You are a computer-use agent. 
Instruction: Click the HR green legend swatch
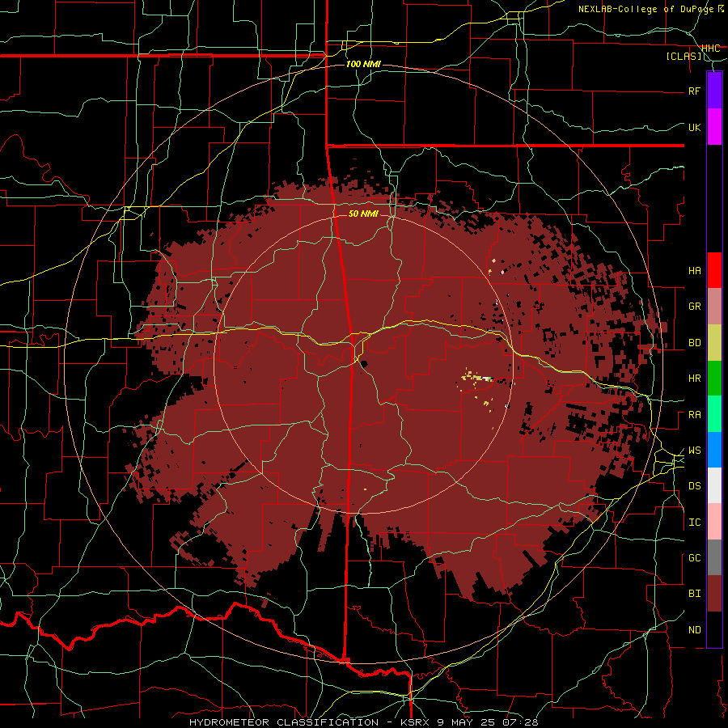(714, 379)
